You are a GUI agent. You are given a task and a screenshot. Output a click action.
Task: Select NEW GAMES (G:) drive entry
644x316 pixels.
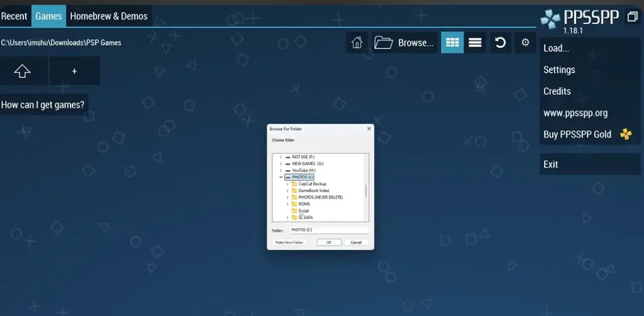304,164
